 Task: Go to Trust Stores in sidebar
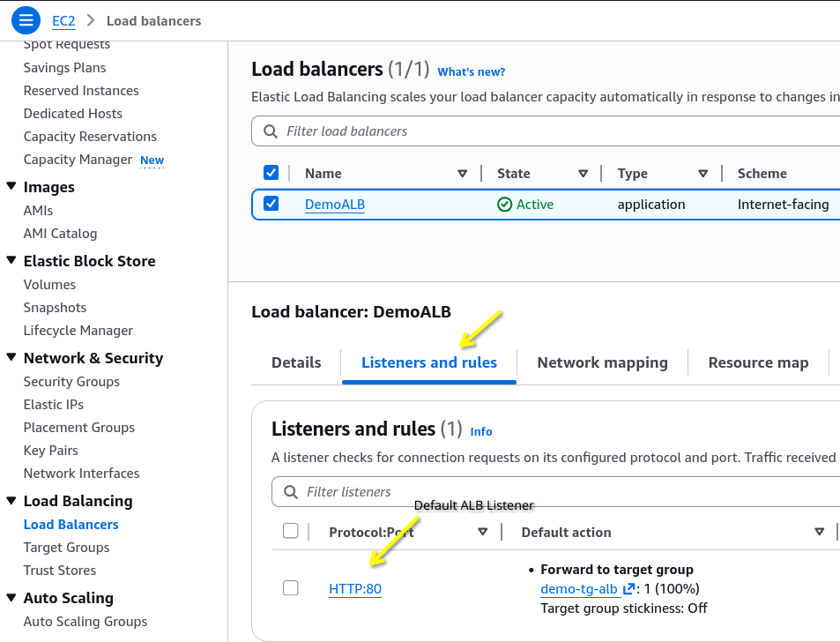(60, 571)
